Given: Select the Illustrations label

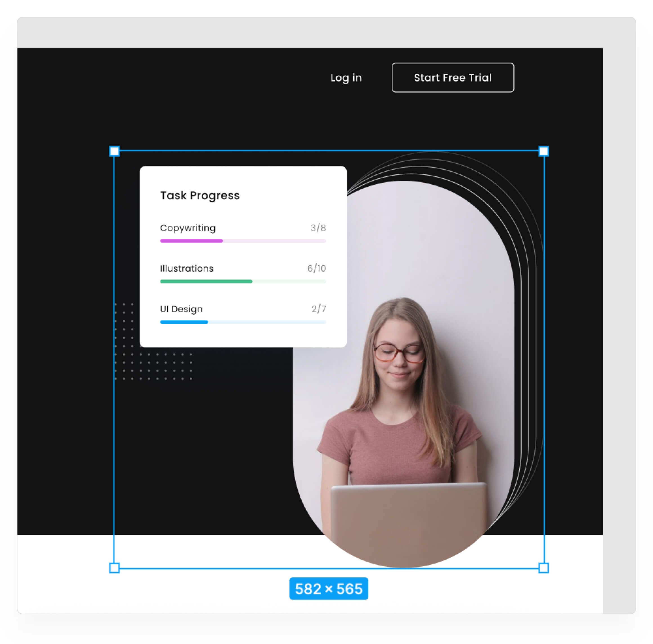Looking at the screenshot, I should (x=187, y=269).
